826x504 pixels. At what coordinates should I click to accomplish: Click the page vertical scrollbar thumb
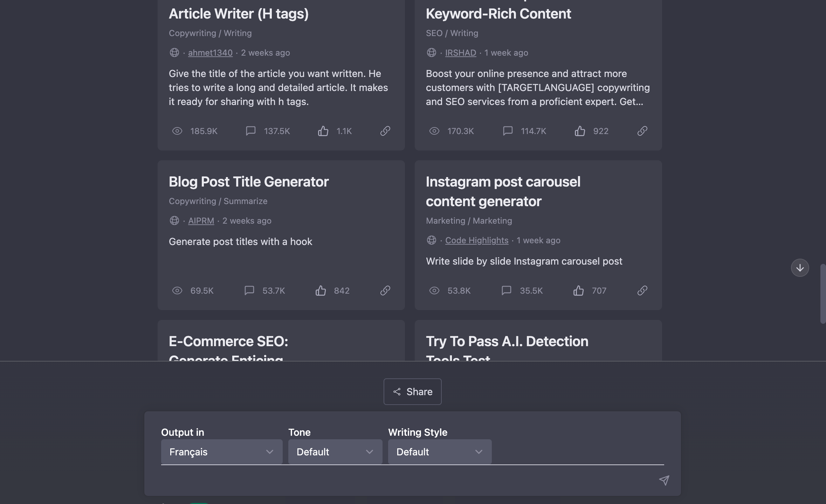pyautogui.click(x=822, y=294)
